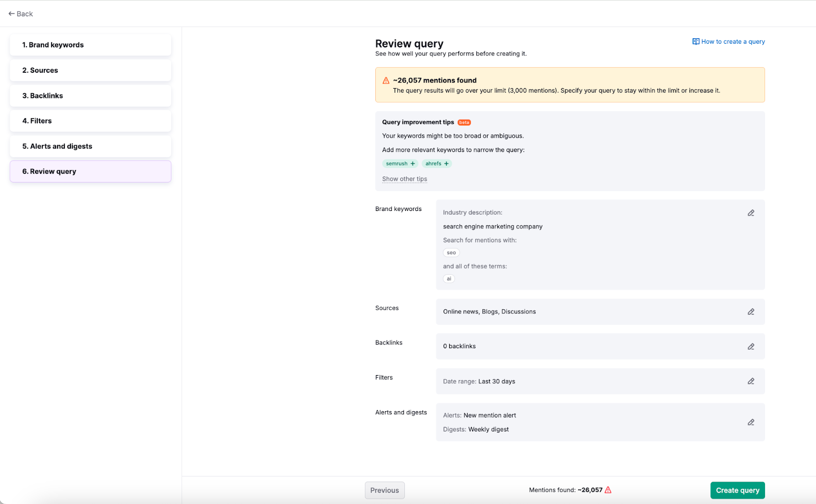Switch to step 5. Alerts and digests

click(x=90, y=146)
